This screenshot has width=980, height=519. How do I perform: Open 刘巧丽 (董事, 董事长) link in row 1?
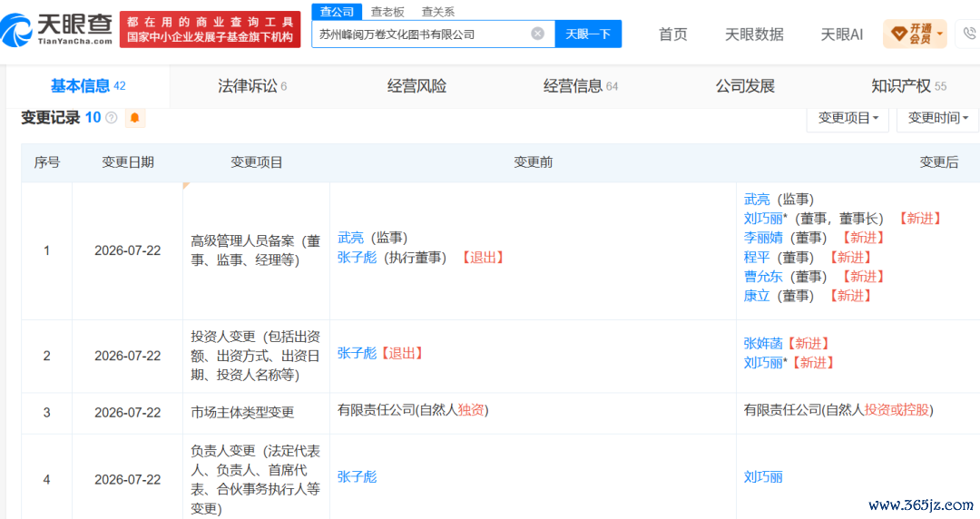tap(763, 219)
